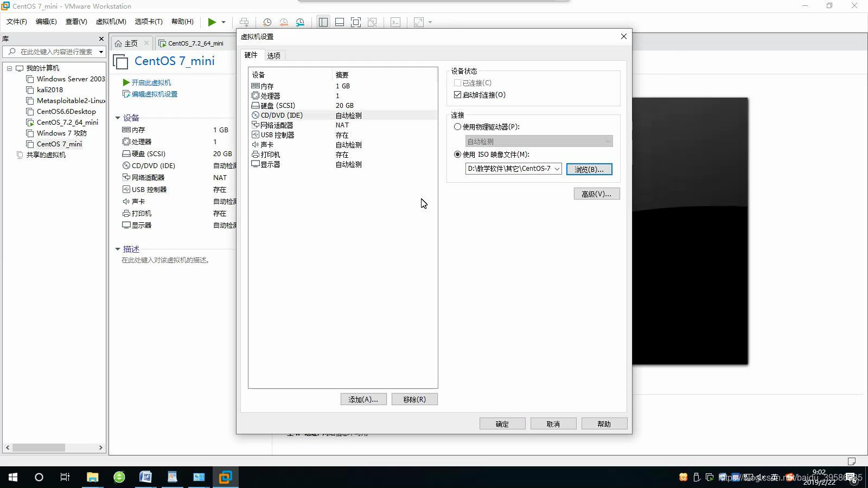Image resolution: width=868 pixels, height=488 pixels.
Task: Click the revert to snapshot icon
Action: pos(284,22)
